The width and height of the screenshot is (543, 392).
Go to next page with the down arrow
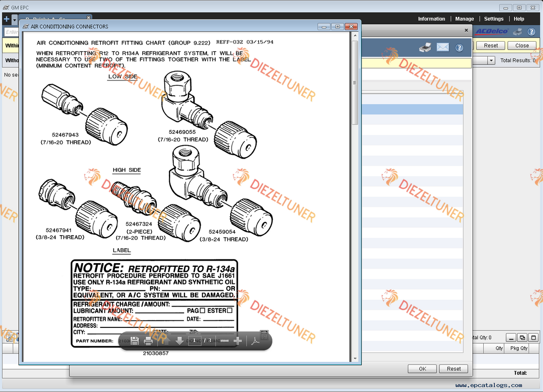180,341
